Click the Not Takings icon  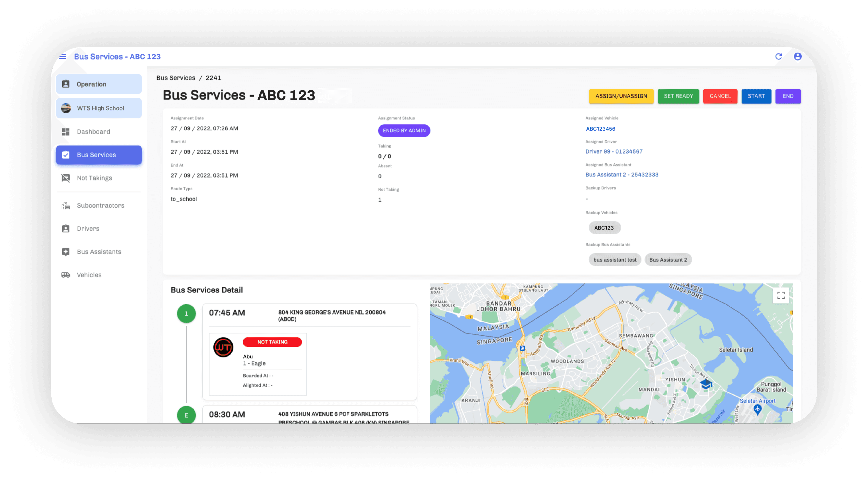[x=66, y=178]
